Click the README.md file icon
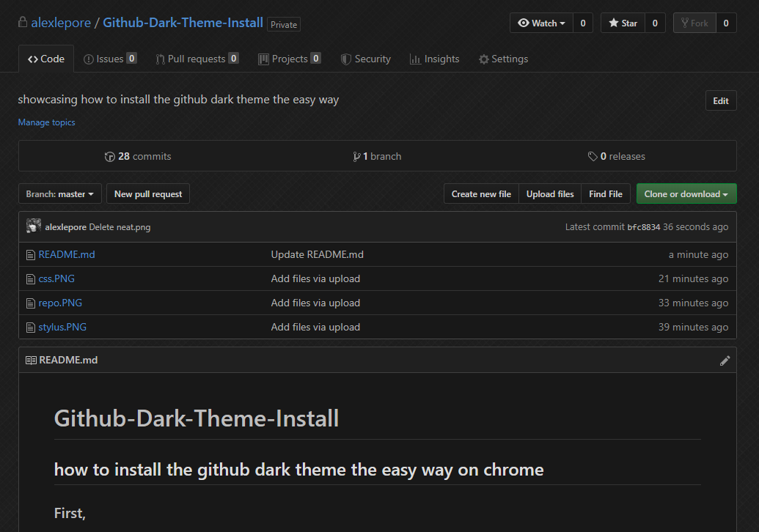The image size is (759, 532). pos(31,255)
